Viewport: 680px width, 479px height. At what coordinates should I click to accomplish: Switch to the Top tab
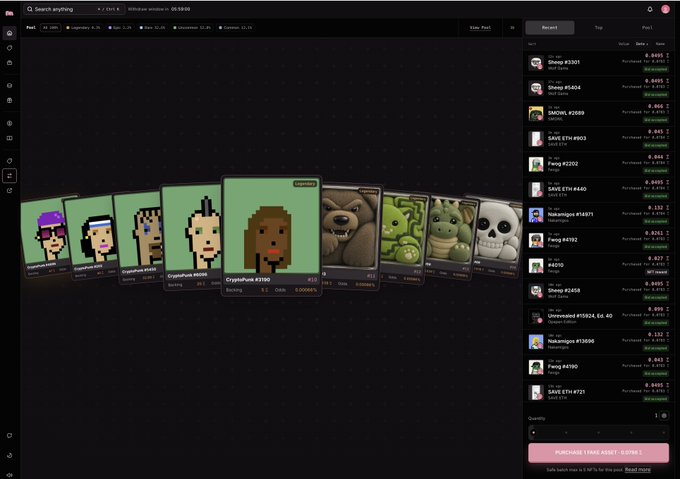pos(598,28)
